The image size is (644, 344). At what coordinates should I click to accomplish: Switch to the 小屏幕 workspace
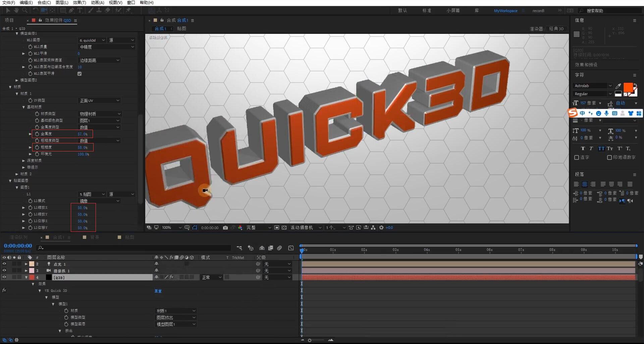coord(453,11)
